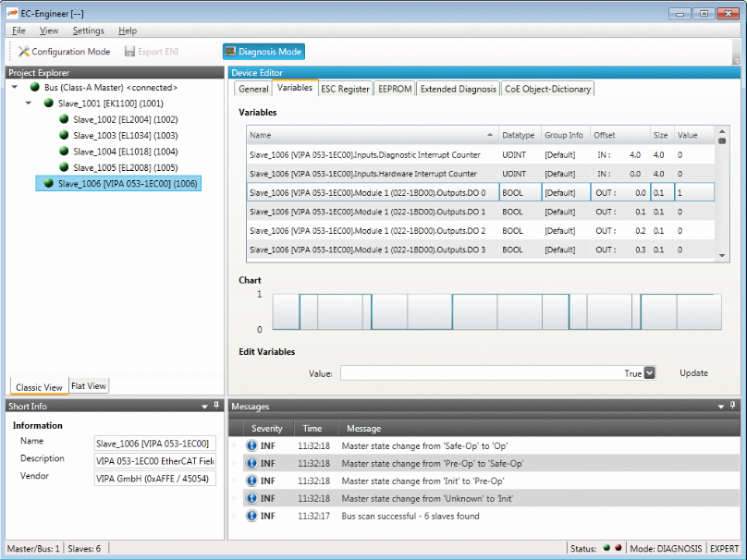Select the Outputs.DO 2 variable row
This screenshot has width=747, height=560.
[x=481, y=230]
